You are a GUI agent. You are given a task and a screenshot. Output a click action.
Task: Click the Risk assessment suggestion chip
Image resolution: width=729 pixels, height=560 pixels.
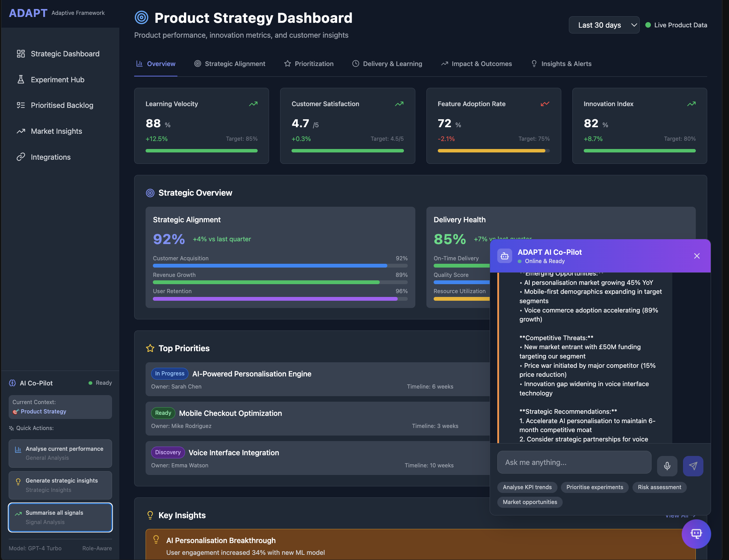(659, 487)
